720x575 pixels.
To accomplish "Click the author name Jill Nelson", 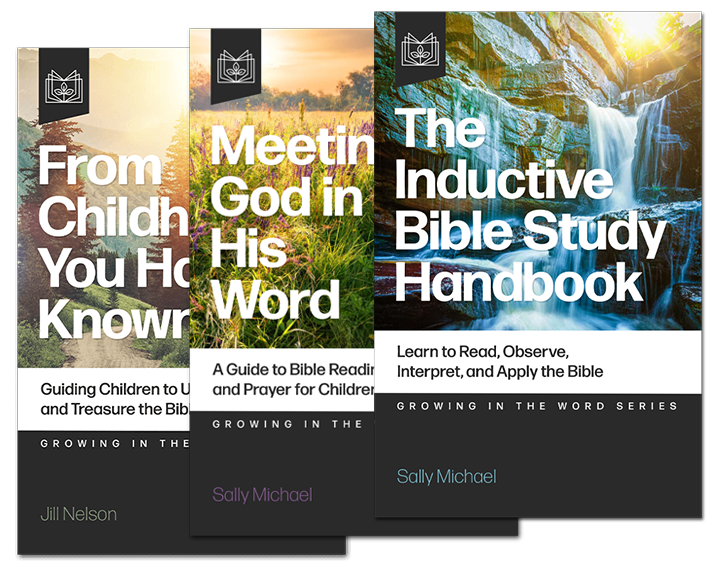I will click(x=79, y=514).
